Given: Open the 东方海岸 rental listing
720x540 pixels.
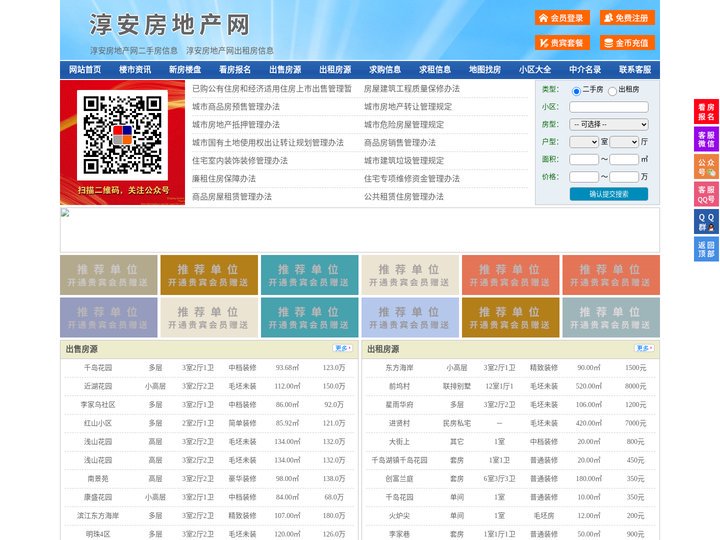Looking at the screenshot, I should click(399, 368).
